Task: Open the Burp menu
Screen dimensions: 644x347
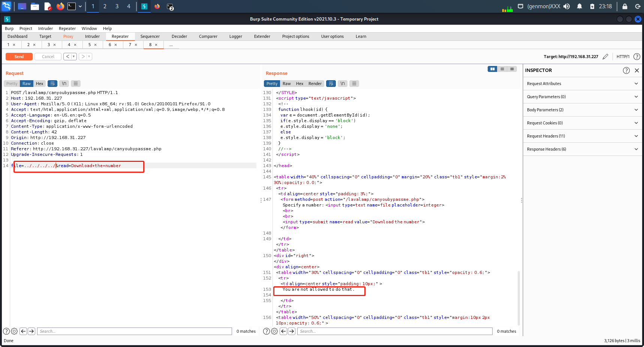Action: 9,28
